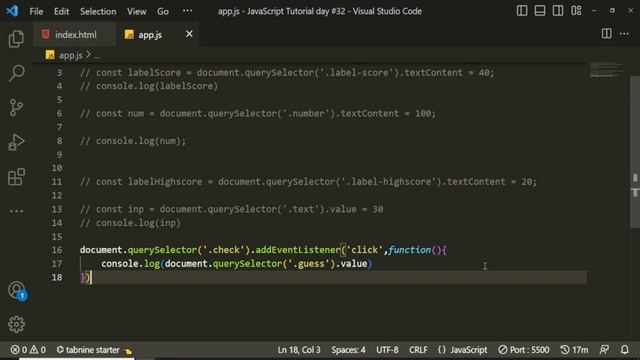640x360 pixels.
Task: Click 'function' keyword on line 16
Action: [409, 250]
